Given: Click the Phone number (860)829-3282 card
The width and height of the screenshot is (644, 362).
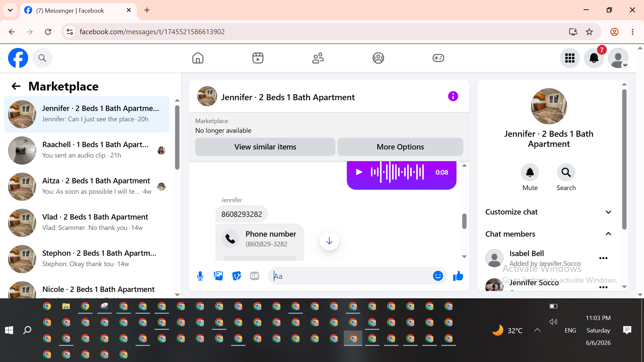Looking at the screenshot, I should click(x=260, y=242).
